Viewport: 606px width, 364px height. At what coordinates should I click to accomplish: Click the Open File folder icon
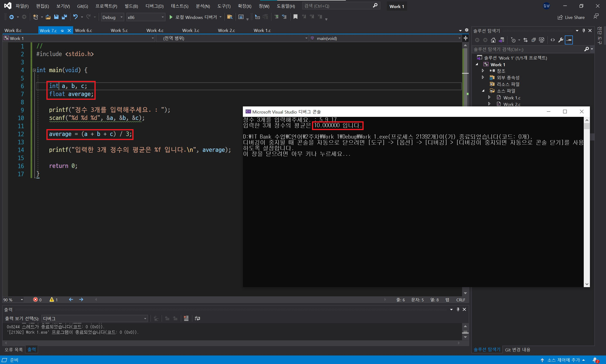pos(48,17)
